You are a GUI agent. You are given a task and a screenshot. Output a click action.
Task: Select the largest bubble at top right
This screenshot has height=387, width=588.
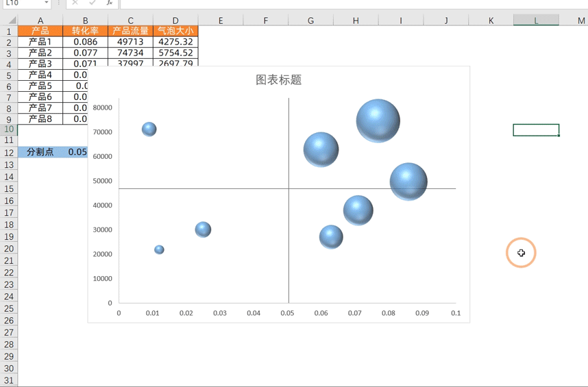tap(378, 121)
